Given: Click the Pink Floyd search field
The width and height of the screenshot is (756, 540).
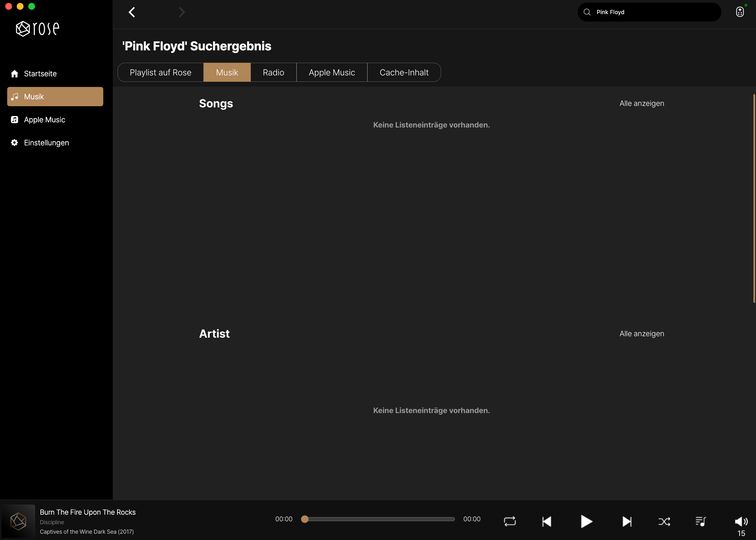Looking at the screenshot, I should click(x=649, y=12).
